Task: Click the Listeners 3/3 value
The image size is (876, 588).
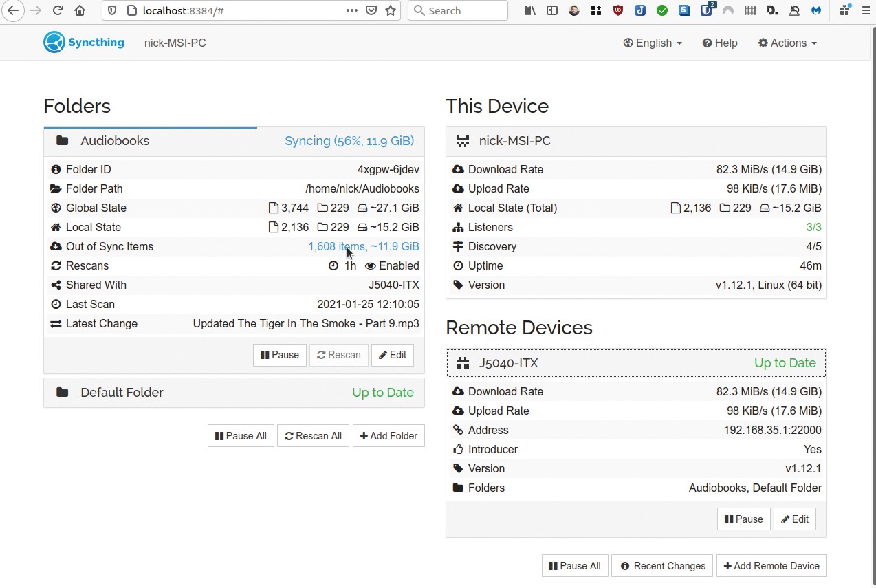Action: pyautogui.click(x=813, y=227)
